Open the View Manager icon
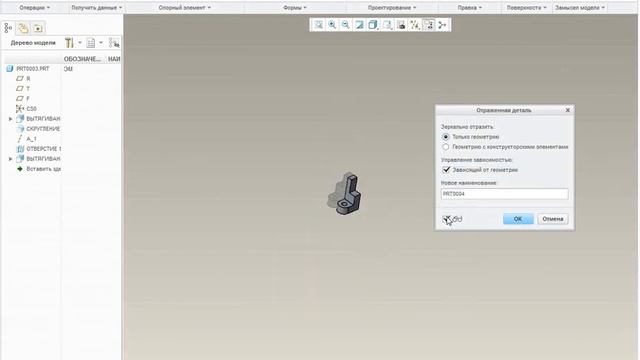640x360 pixels. 401,25
